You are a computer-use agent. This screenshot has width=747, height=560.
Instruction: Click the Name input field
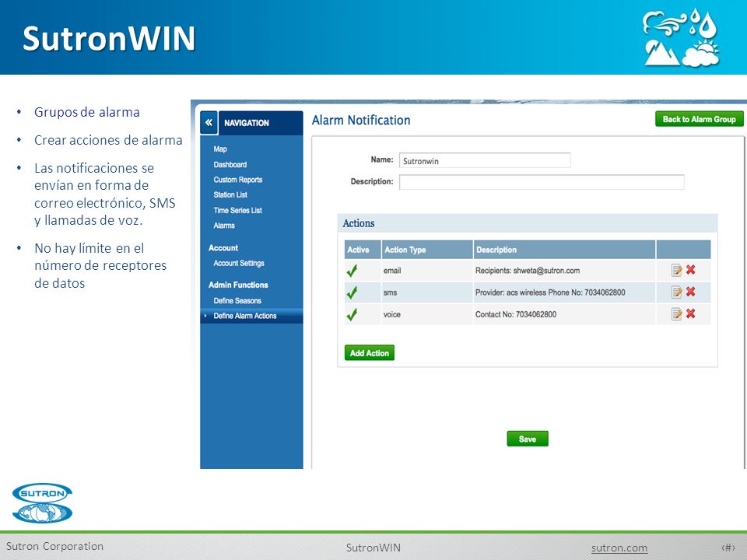pos(485,160)
